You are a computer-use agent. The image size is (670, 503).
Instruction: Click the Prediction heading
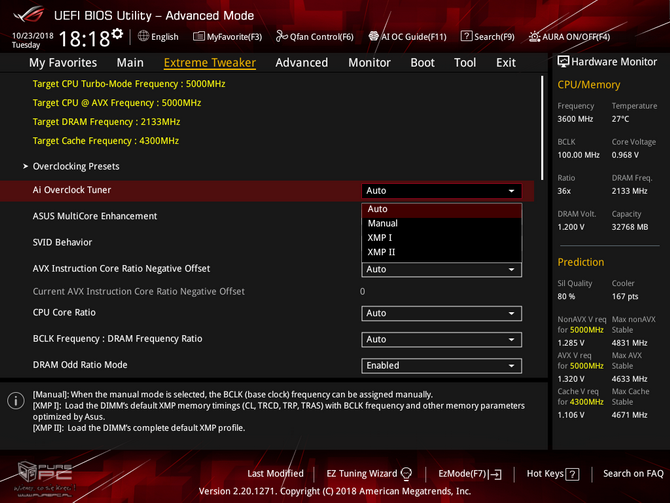click(581, 262)
